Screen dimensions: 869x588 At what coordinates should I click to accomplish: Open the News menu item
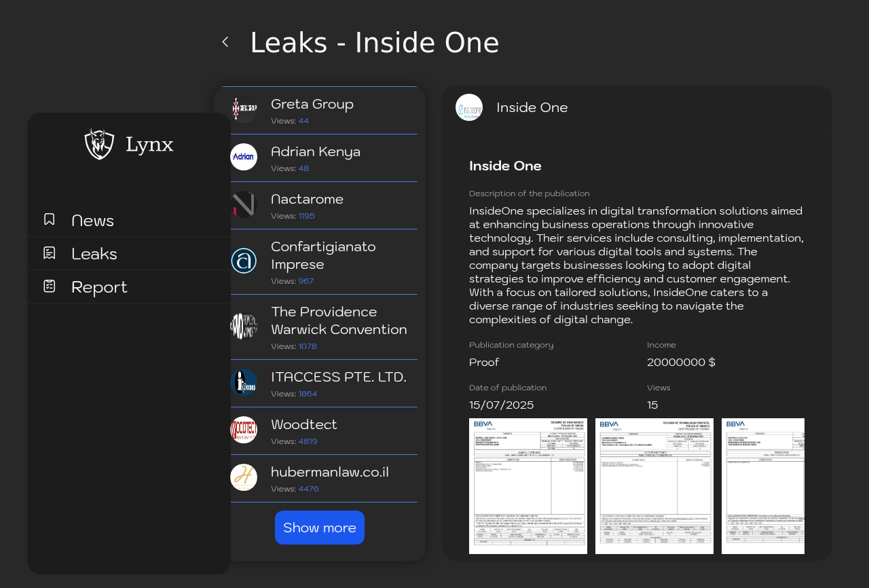(129, 220)
